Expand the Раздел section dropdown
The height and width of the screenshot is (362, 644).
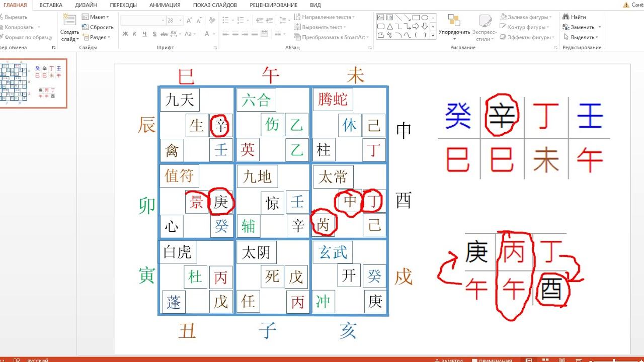tap(96, 37)
